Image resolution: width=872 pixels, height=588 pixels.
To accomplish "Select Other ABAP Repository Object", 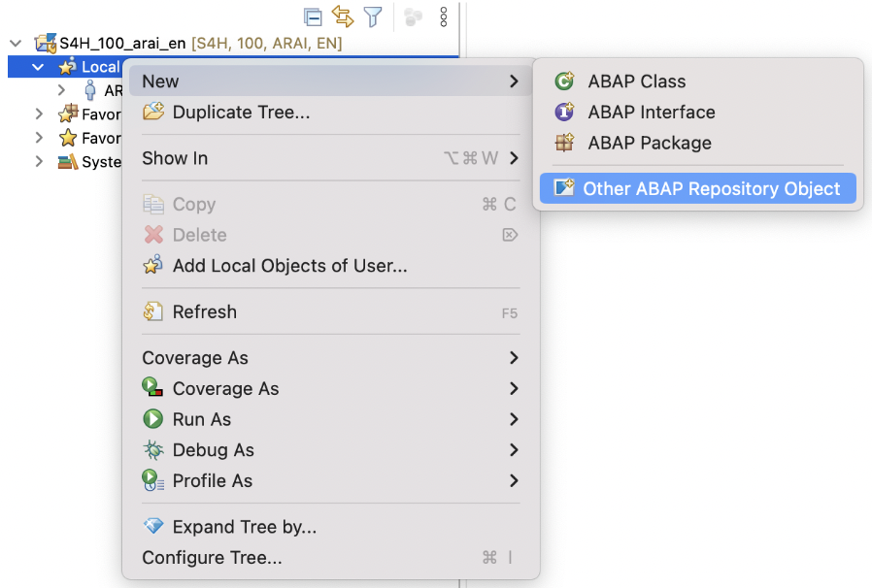I will [x=698, y=188].
